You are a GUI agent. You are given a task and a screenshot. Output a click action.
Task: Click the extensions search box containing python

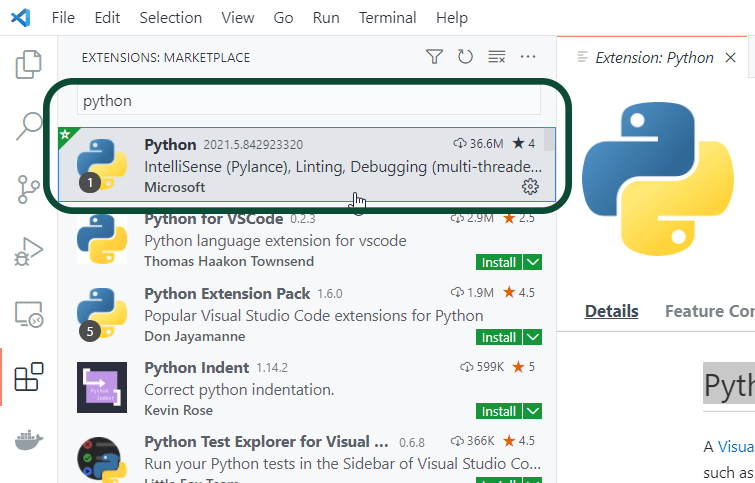pos(309,101)
